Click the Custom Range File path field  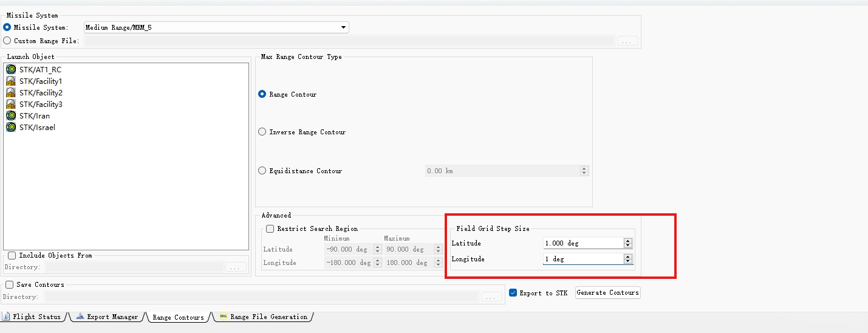[x=349, y=41]
